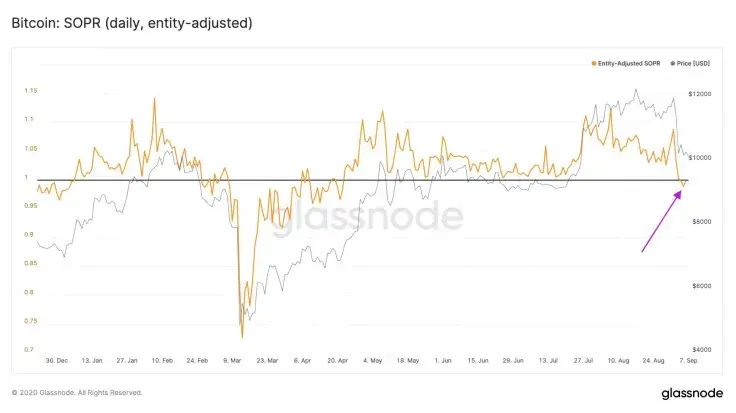Click the $12000 price axis label
The image size is (736, 413).
click(x=700, y=94)
